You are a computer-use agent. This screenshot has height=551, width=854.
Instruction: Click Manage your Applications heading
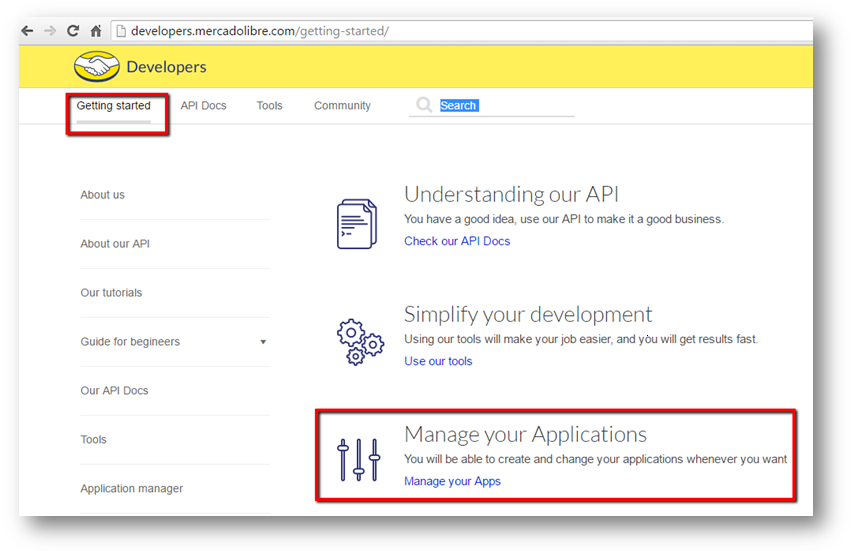click(x=525, y=434)
